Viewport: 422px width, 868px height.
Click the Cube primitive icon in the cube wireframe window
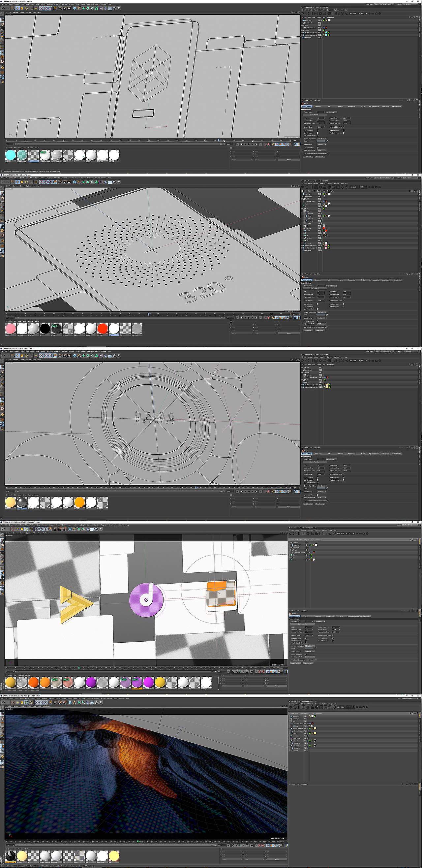75,8
